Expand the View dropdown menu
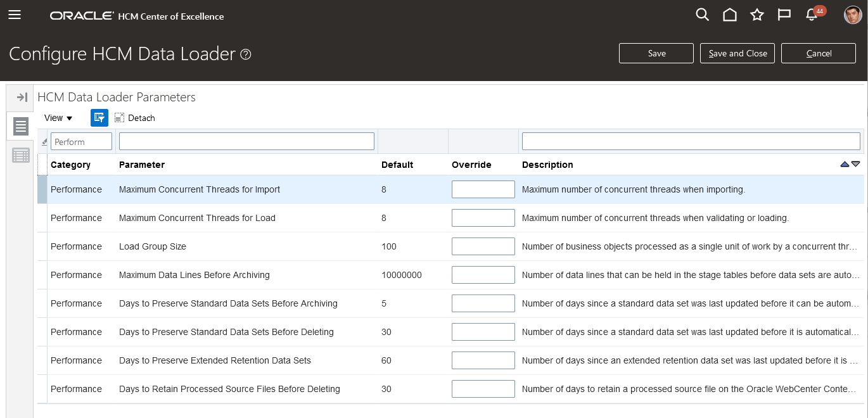 point(58,118)
